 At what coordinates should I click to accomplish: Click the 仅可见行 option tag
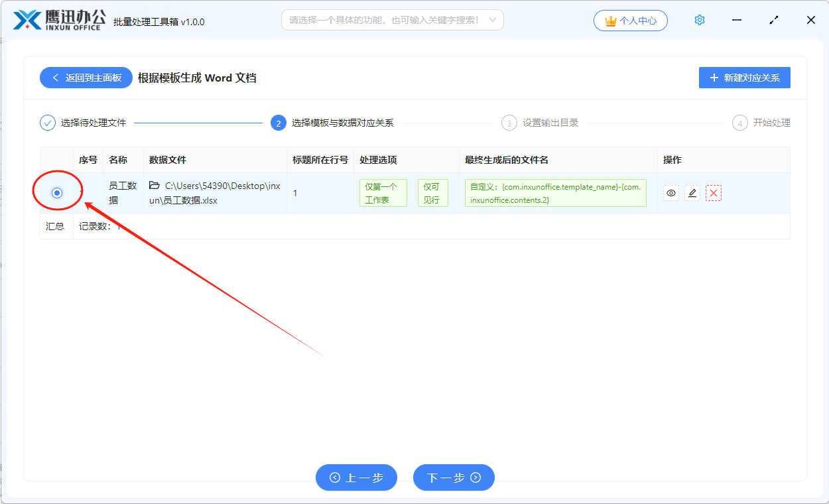(432, 193)
